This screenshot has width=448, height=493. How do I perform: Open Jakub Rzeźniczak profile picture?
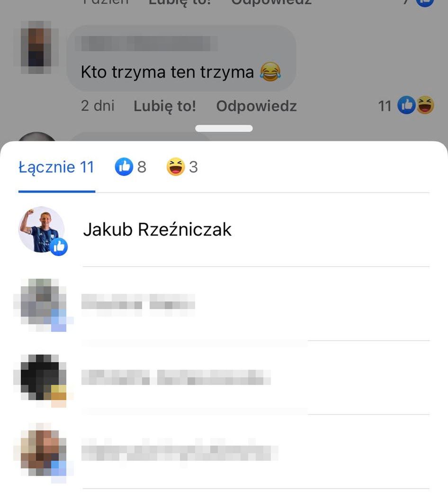click(x=42, y=229)
